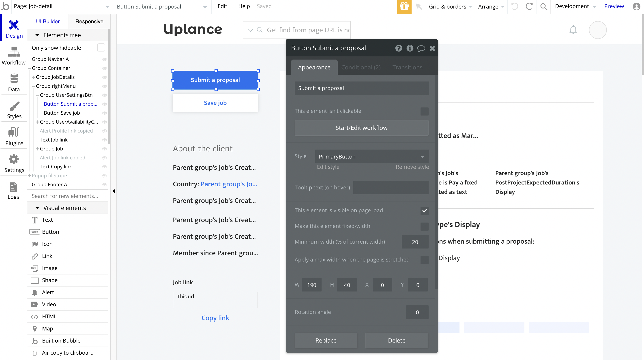The height and width of the screenshot is (360, 644).
Task: Switch to the Conditional (2) tab
Action: (x=361, y=67)
